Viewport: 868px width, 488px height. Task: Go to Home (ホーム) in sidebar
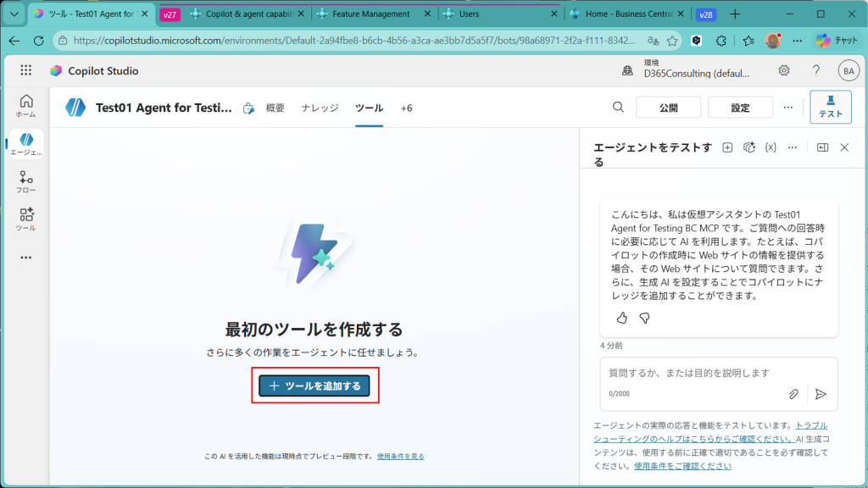click(25, 105)
